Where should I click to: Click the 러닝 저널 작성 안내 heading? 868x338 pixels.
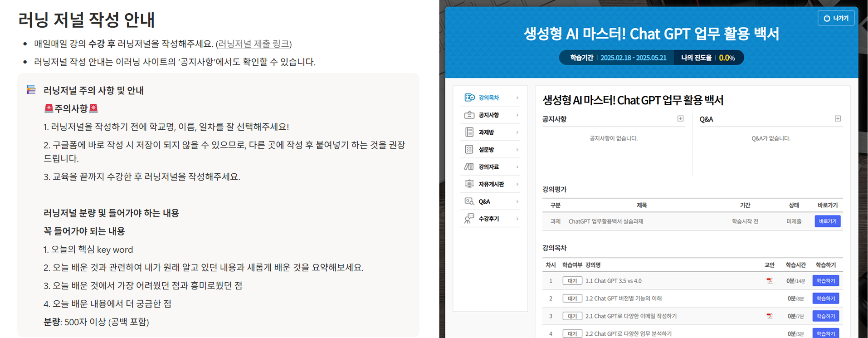point(87,20)
